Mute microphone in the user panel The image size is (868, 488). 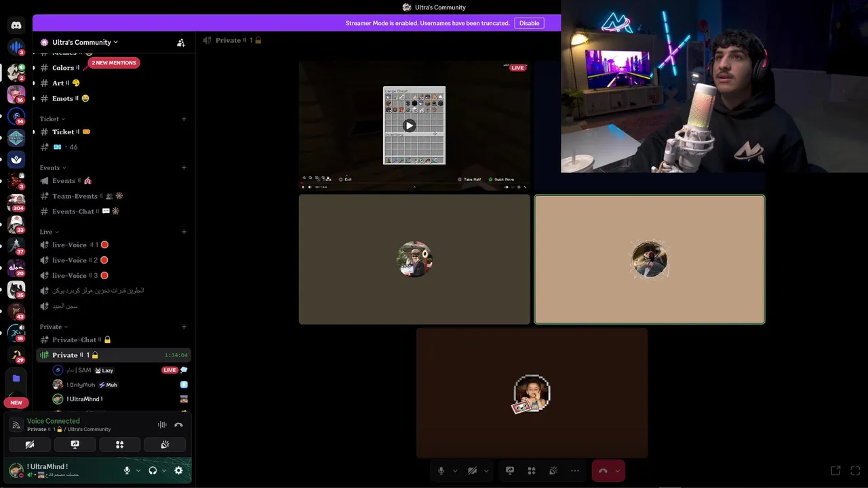click(127, 470)
